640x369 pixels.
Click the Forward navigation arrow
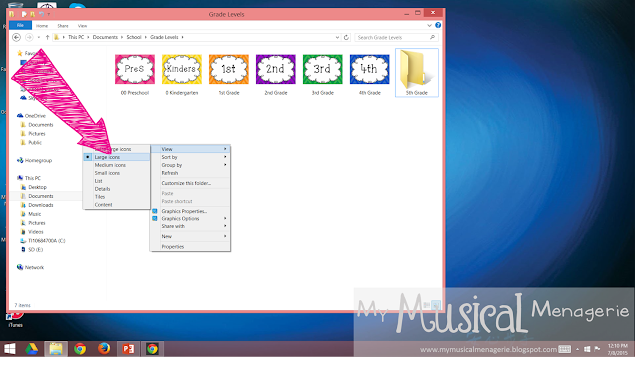(x=29, y=37)
